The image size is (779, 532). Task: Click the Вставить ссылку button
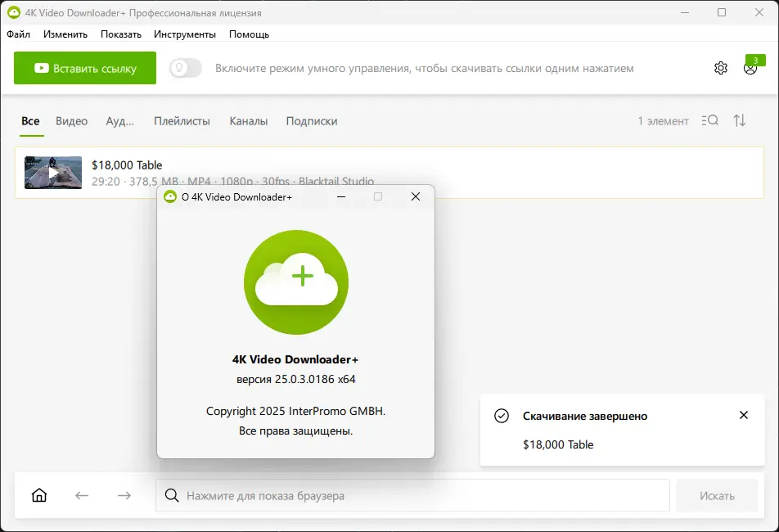[x=85, y=68]
